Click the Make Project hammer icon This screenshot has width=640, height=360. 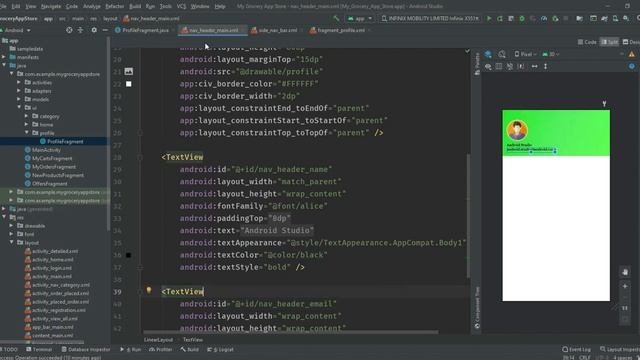tap(336, 18)
